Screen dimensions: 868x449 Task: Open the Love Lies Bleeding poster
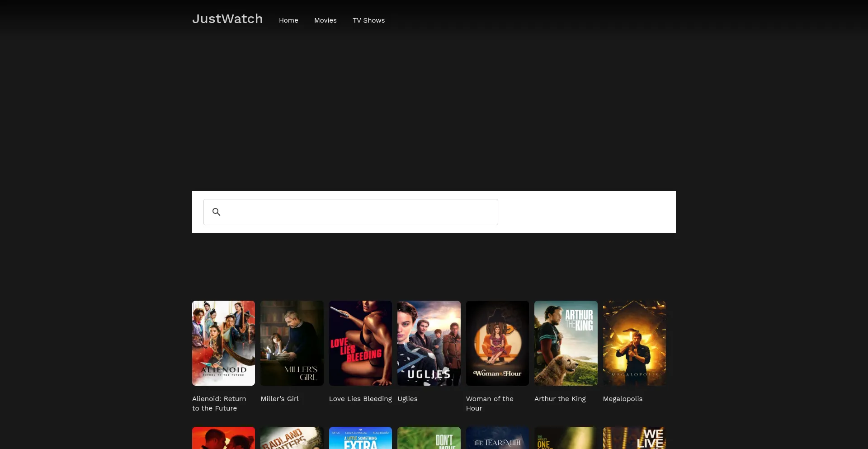(360, 343)
